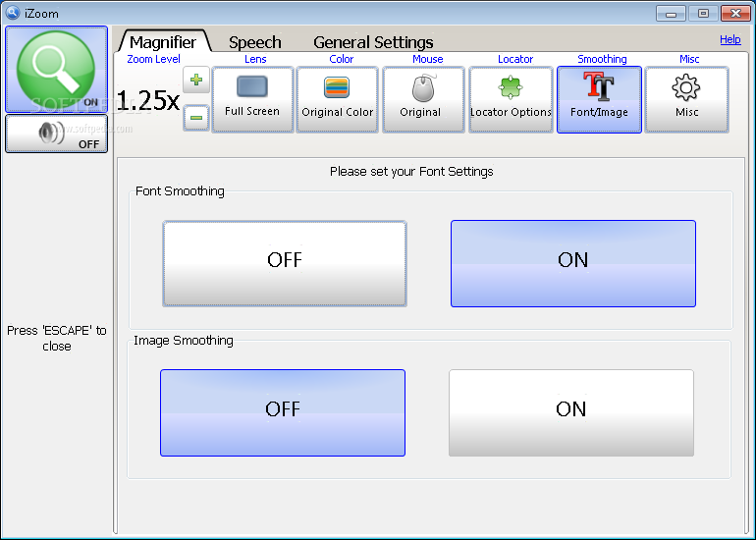Turn Font Smoothing ON

(x=573, y=264)
